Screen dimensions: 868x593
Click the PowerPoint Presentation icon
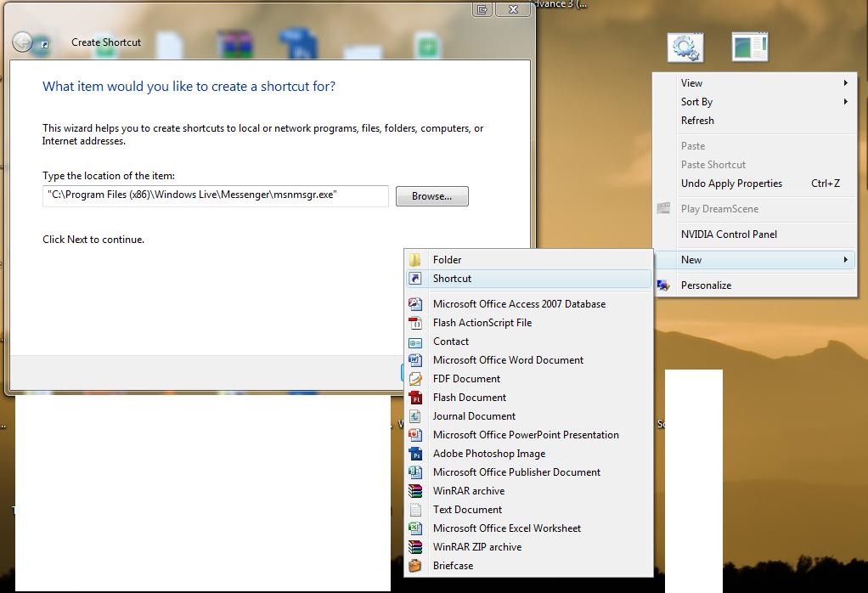(415, 435)
